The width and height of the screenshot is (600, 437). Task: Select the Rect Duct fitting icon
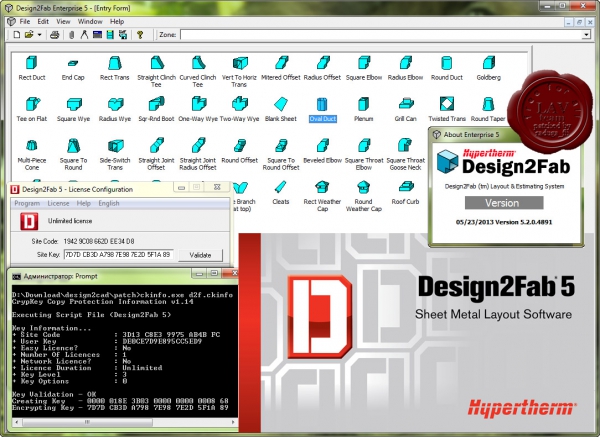point(31,63)
